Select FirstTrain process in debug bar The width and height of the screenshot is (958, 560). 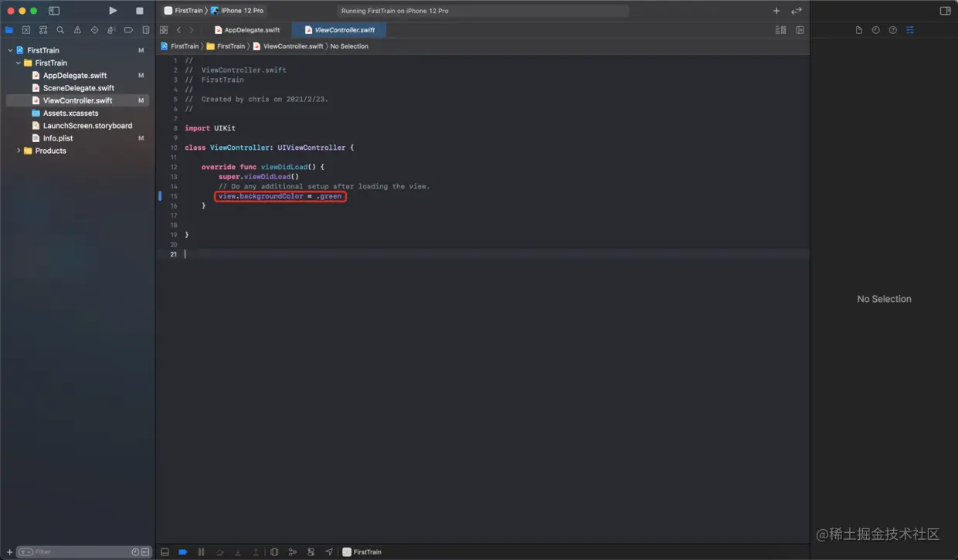pyautogui.click(x=362, y=552)
